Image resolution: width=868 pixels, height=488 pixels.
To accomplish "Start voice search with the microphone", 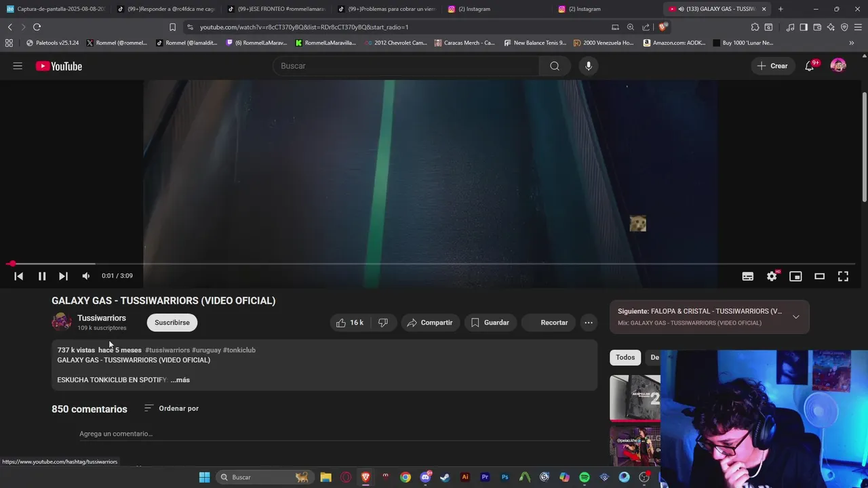I will tap(589, 66).
